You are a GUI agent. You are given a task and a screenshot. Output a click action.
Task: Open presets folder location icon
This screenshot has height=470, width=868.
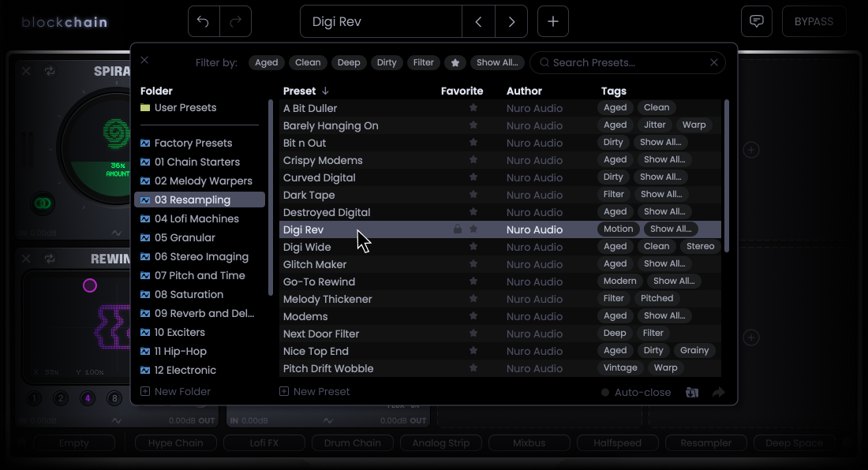(692, 392)
